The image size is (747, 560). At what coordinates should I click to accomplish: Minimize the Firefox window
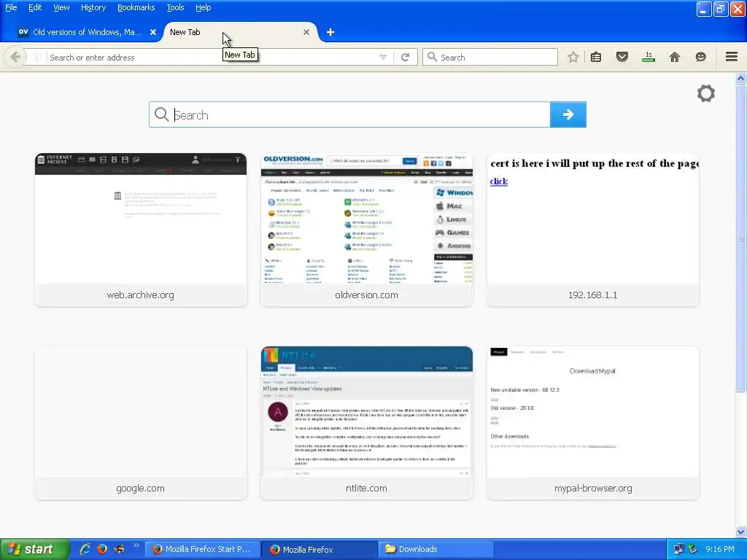tap(704, 9)
